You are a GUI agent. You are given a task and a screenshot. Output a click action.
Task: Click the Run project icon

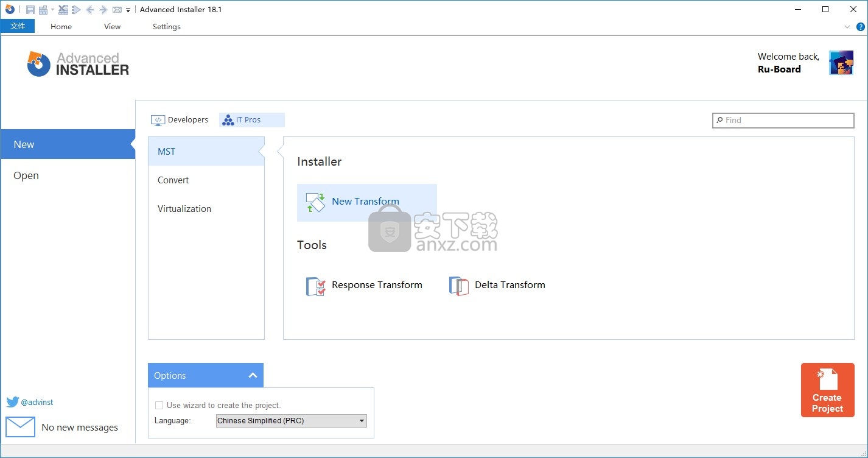pyautogui.click(x=76, y=10)
